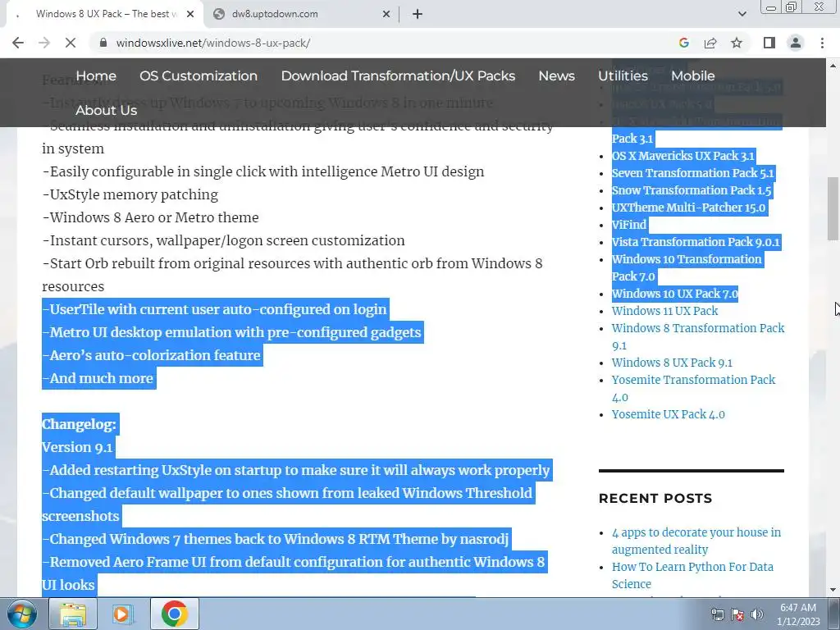
Task: Open Google icon in address bar
Action: [x=683, y=43]
